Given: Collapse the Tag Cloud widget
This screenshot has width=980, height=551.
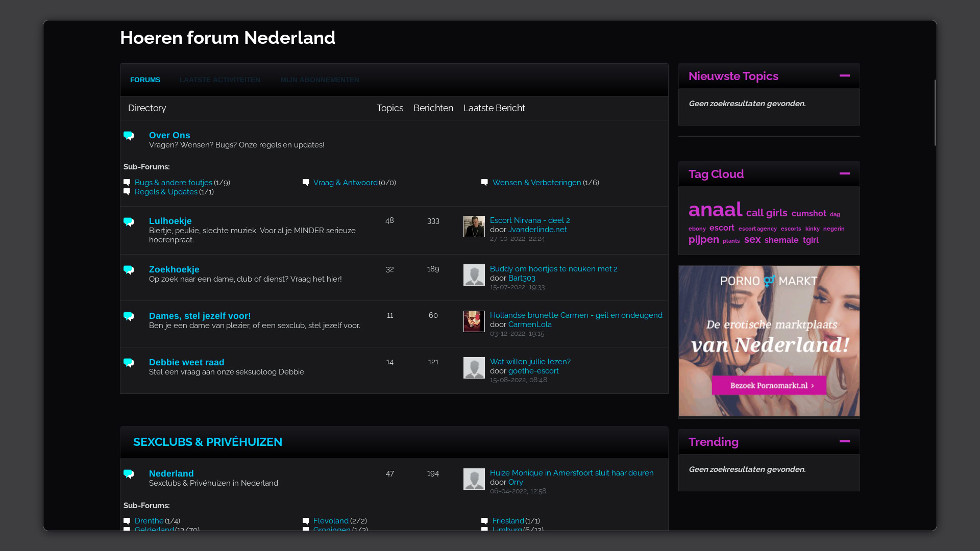Looking at the screenshot, I should pyautogui.click(x=844, y=174).
